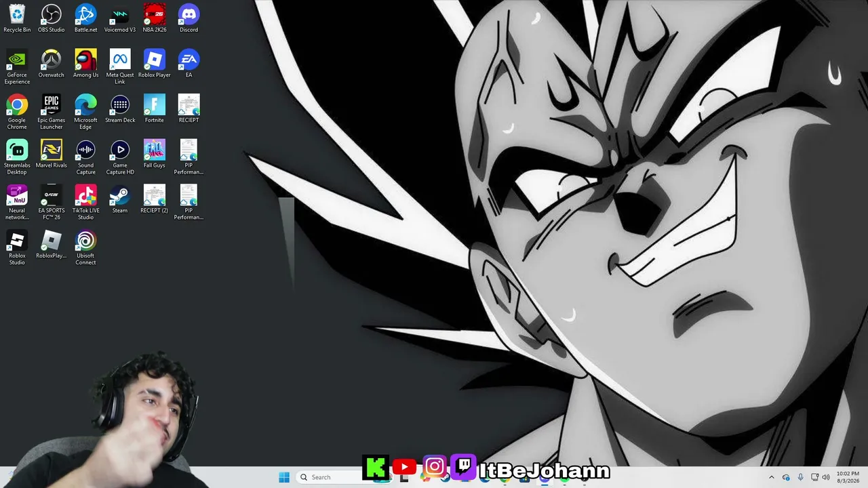This screenshot has width=868, height=488.
Task: Select the Game Capture HD shortcut
Action: pos(120,157)
